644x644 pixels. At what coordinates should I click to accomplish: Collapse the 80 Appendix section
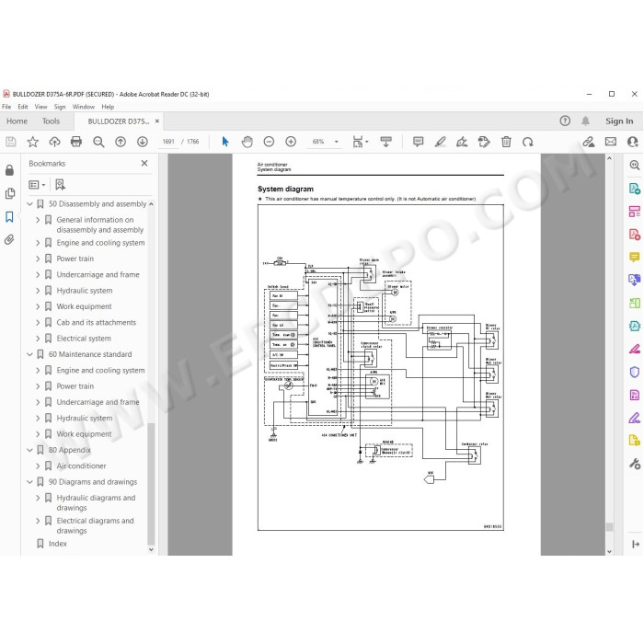coord(29,450)
